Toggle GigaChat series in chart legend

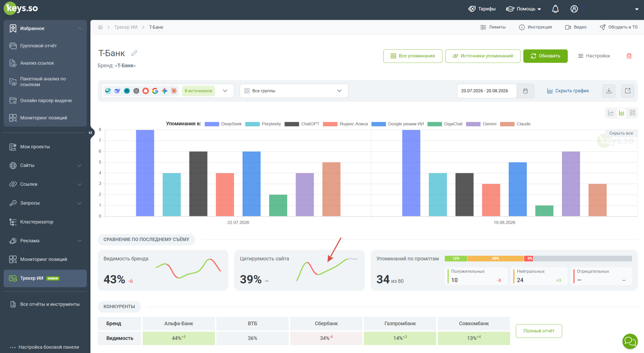[x=445, y=124]
